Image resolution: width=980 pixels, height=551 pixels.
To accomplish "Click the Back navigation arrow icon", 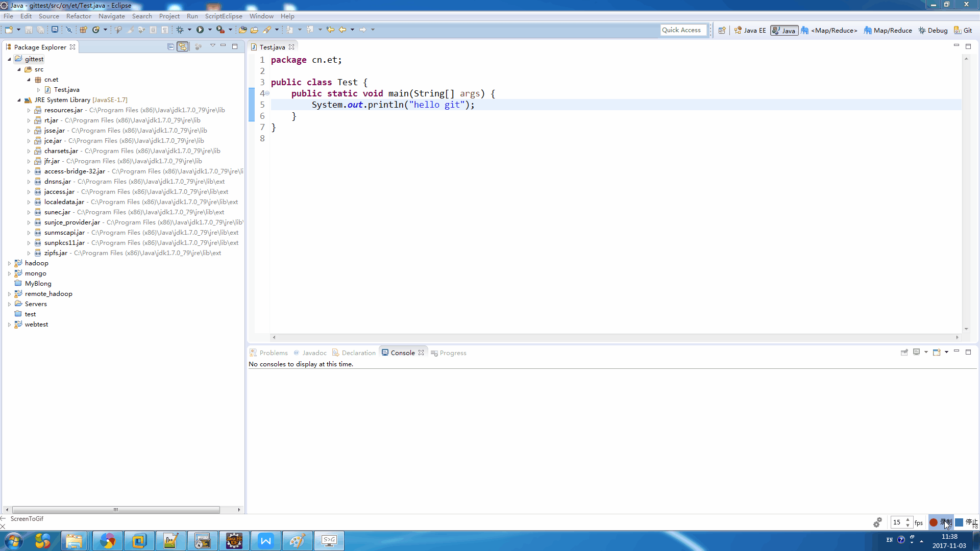I will (342, 30).
